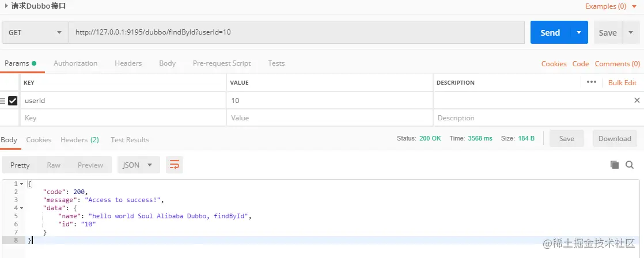Click the Download response button

[615, 139]
